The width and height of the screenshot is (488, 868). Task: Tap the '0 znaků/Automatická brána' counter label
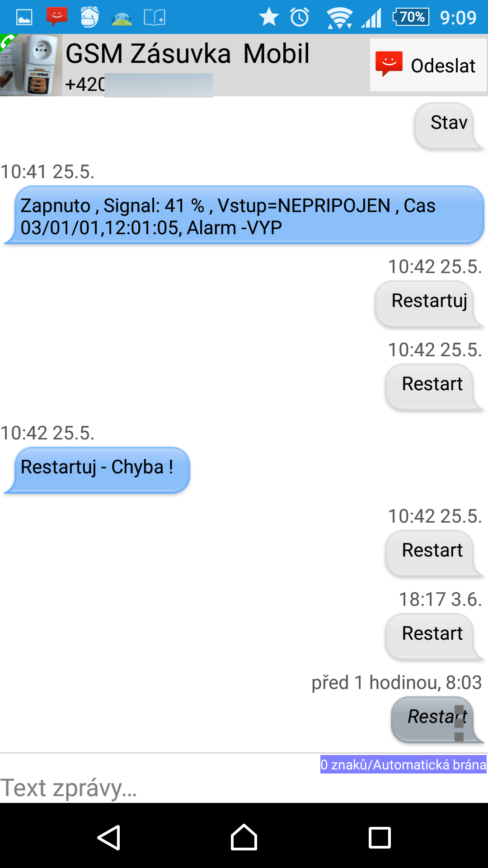coord(404,764)
